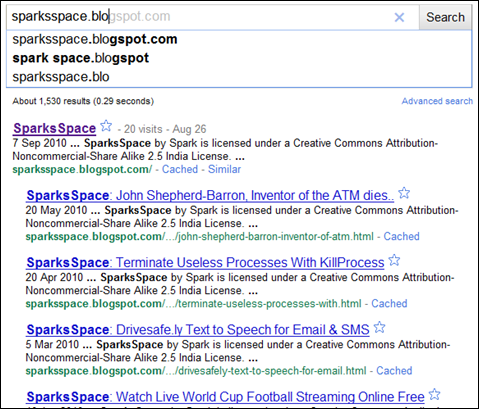Click URL ending drivesafely-text-to-speech-for-email.html
Image resolution: width=479 pixels, height=409 pixels.
(196, 371)
